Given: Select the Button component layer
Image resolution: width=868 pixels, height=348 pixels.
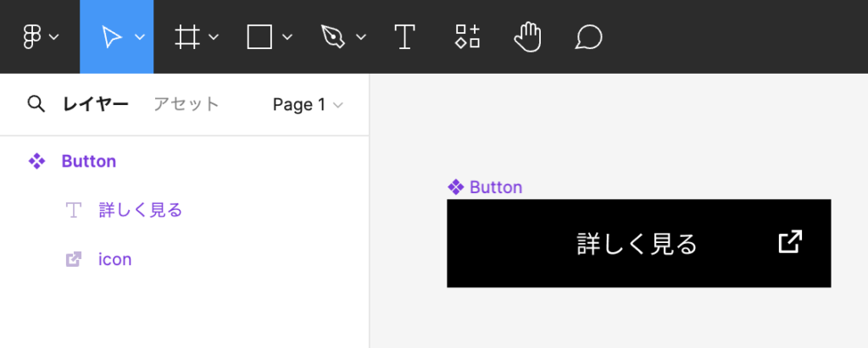Looking at the screenshot, I should pyautogui.click(x=88, y=161).
